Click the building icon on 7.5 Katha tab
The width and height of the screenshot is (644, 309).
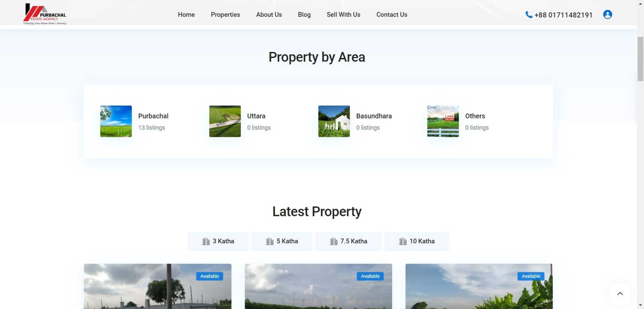333,241
